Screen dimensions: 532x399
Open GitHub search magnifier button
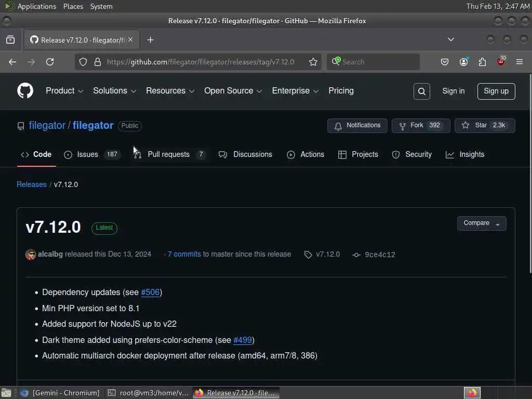point(421,91)
